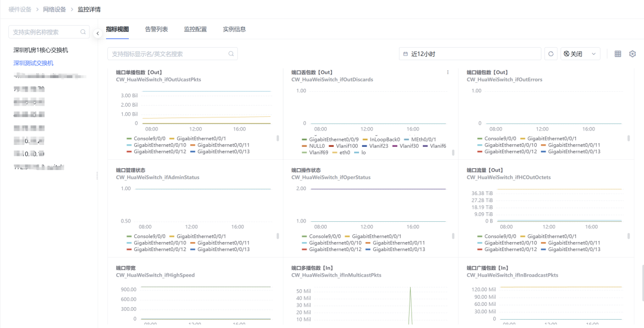Screen dimensions: 644x328
Task: Click legend scrollbar of 端口操作状态 chart
Action: (453, 236)
